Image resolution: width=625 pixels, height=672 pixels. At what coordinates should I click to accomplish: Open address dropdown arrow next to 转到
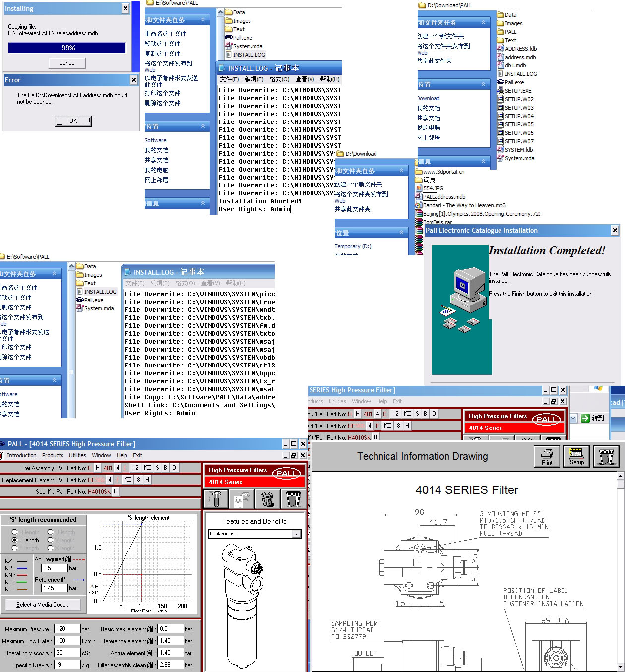pyautogui.click(x=573, y=418)
